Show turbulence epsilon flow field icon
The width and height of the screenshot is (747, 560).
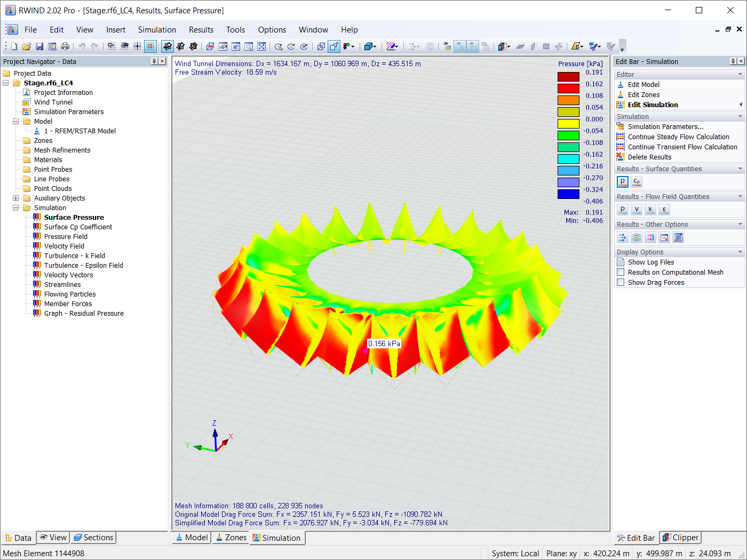pyautogui.click(x=664, y=210)
